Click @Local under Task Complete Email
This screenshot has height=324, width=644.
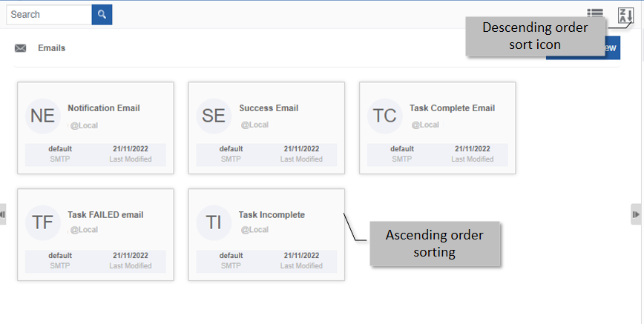point(426,125)
